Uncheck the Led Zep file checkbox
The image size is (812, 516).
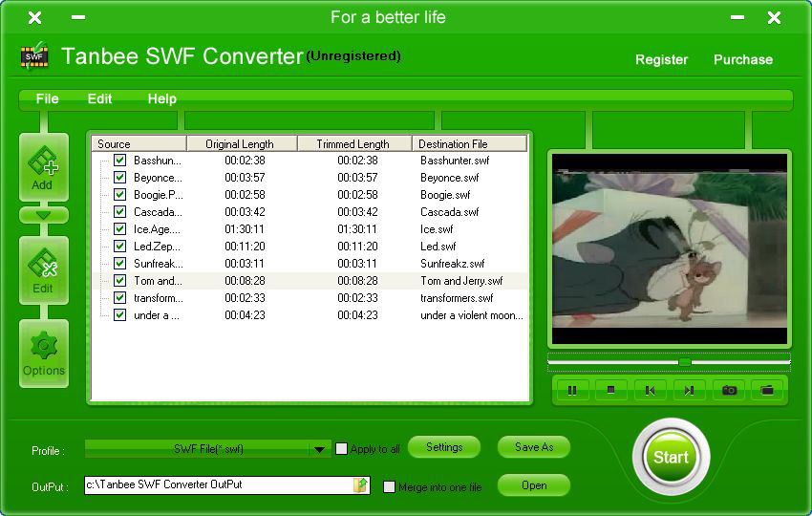(x=119, y=246)
